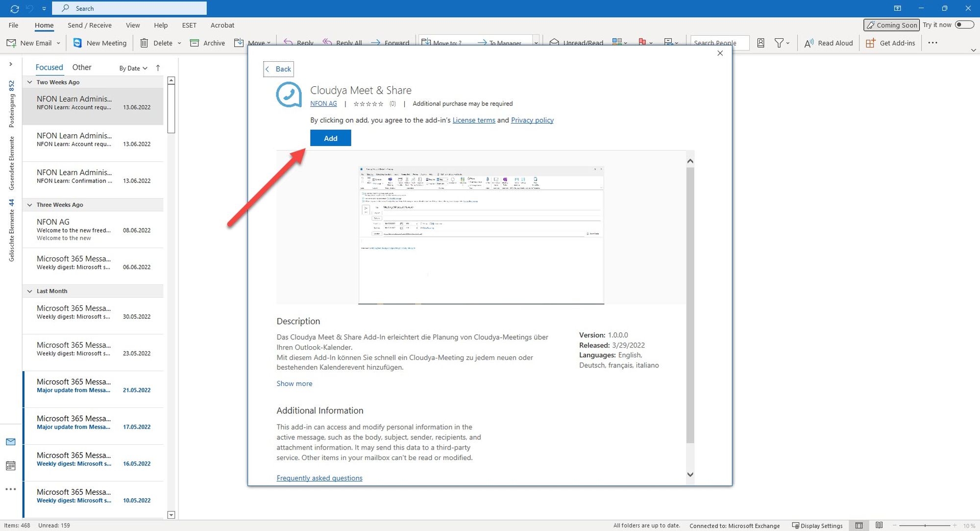Viewport: 980px width, 531px height.
Task: Toggle the Try it now switch
Action: tap(964, 25)
